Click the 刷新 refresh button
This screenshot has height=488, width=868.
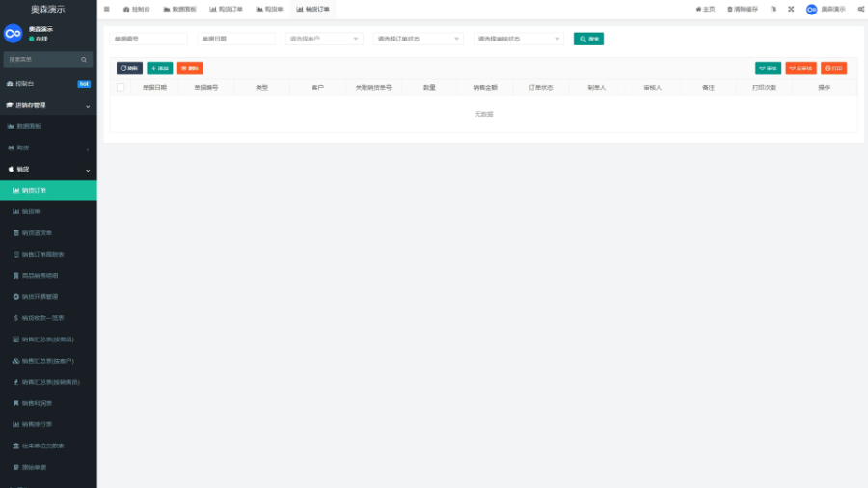129,68
